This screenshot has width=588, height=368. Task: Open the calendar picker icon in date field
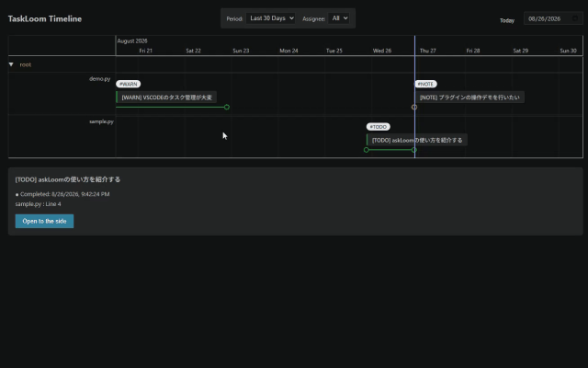(x=575, y=18)
